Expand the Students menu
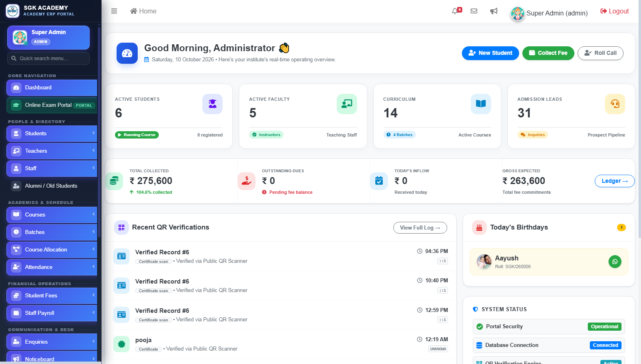The height and width of the screenshot is (364, 641). click(x=52, y=133)
